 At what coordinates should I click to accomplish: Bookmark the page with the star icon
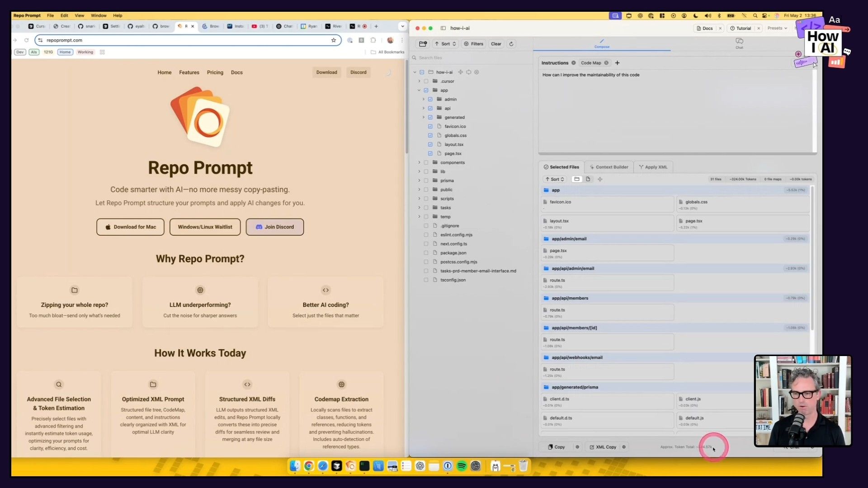click(x=334, y=40)
